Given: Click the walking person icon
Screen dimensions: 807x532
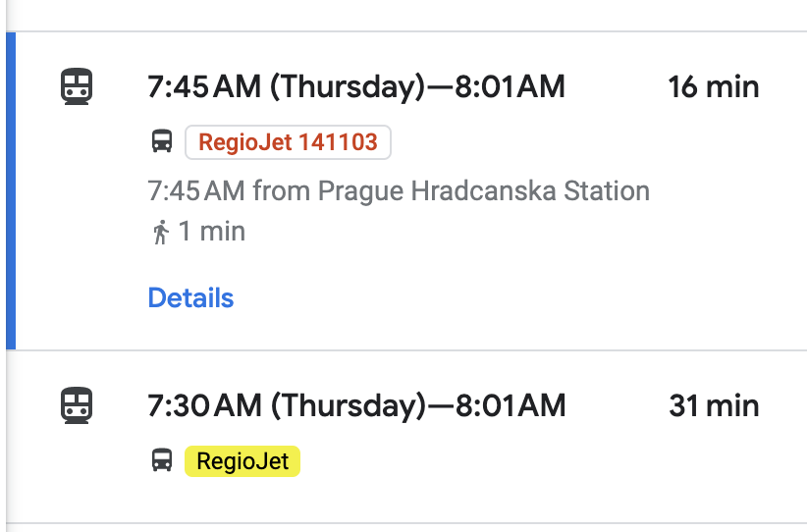Looking at the screenshot, I should click(161, 232).
